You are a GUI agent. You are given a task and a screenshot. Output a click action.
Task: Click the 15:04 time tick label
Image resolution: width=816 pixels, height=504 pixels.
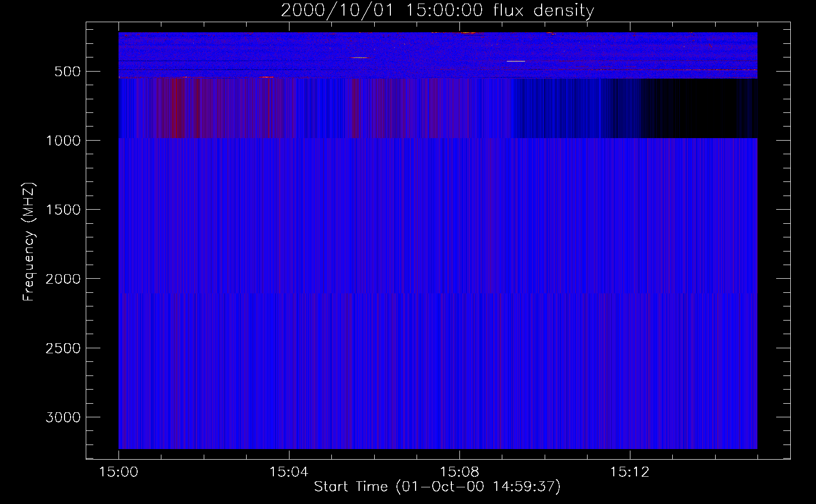click(289, 472)
